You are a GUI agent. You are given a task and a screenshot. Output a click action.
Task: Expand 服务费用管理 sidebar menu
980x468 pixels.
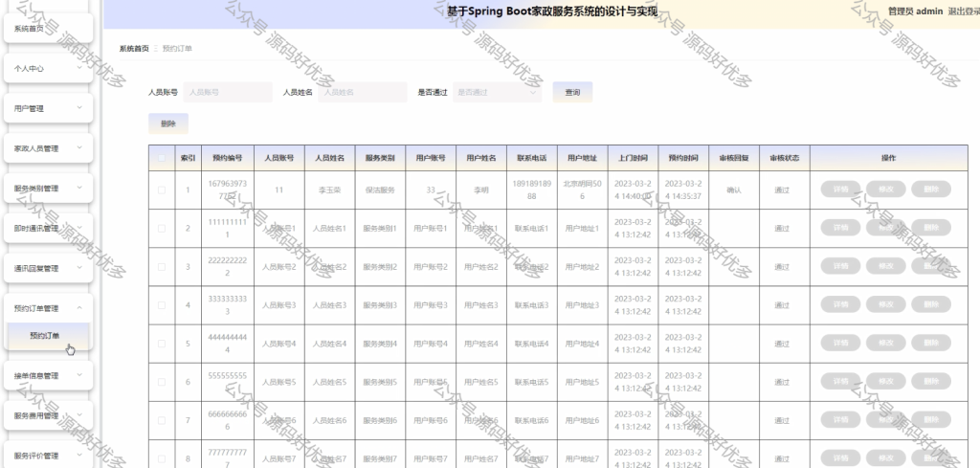click(x=48, y=415)
